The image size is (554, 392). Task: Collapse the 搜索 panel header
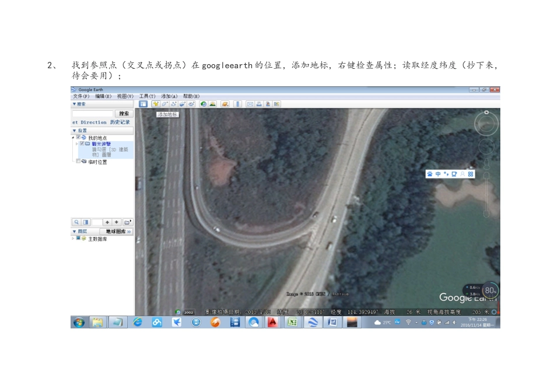pos(79,104)
